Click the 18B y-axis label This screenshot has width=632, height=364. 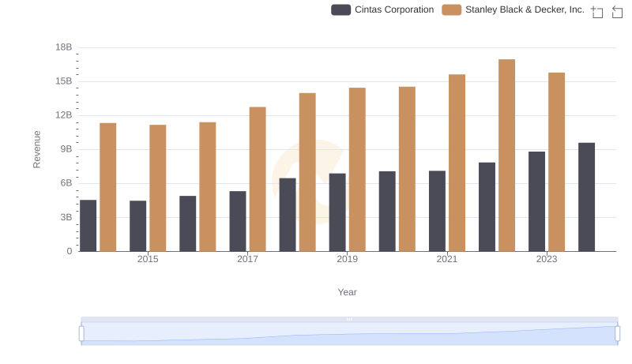(x=64, y=47)
